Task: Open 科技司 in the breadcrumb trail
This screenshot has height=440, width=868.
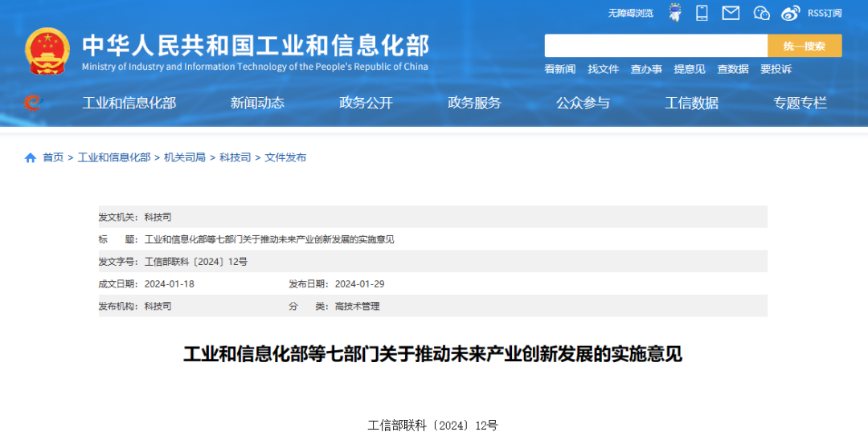Action: [235, 157]
